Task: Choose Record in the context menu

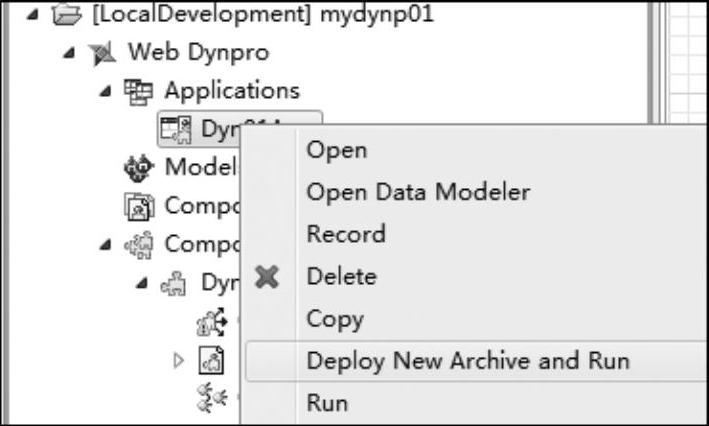Action: pos(346,234)
